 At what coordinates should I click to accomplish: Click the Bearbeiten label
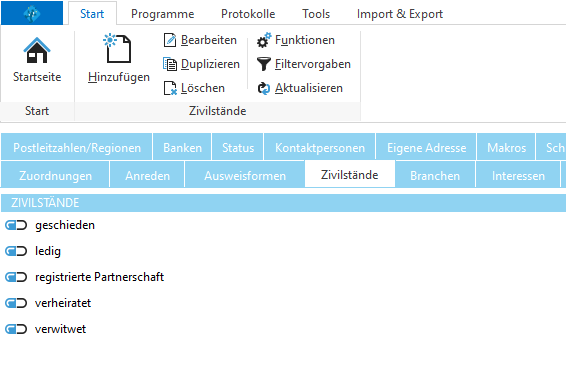(209, 40)
